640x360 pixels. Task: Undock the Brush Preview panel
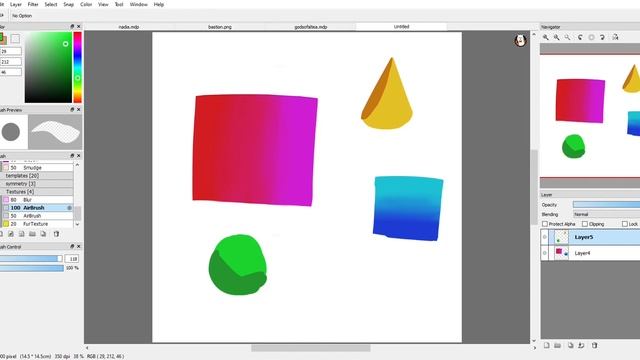click(x=72, y=110)
